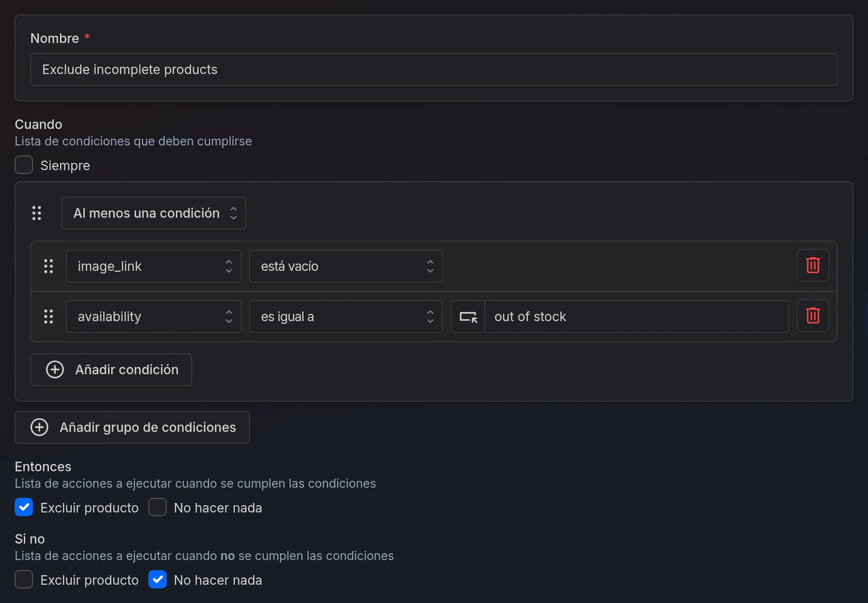Uncheck Excluir producto under Entonces

click(24, 507)
